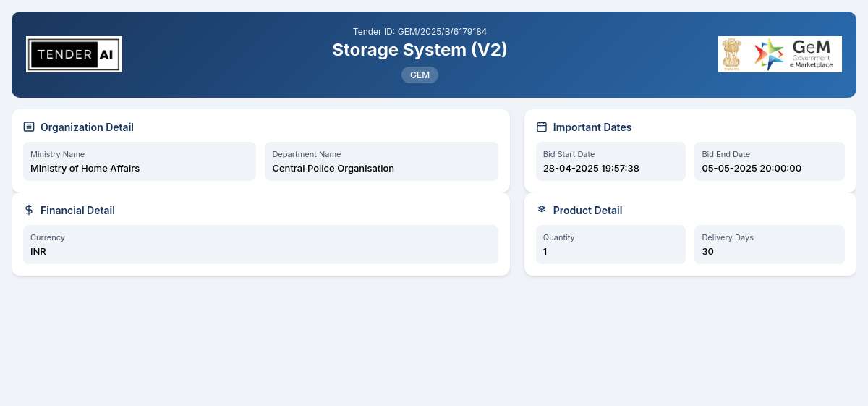Click the Quantity label

(x=559, y=237)
